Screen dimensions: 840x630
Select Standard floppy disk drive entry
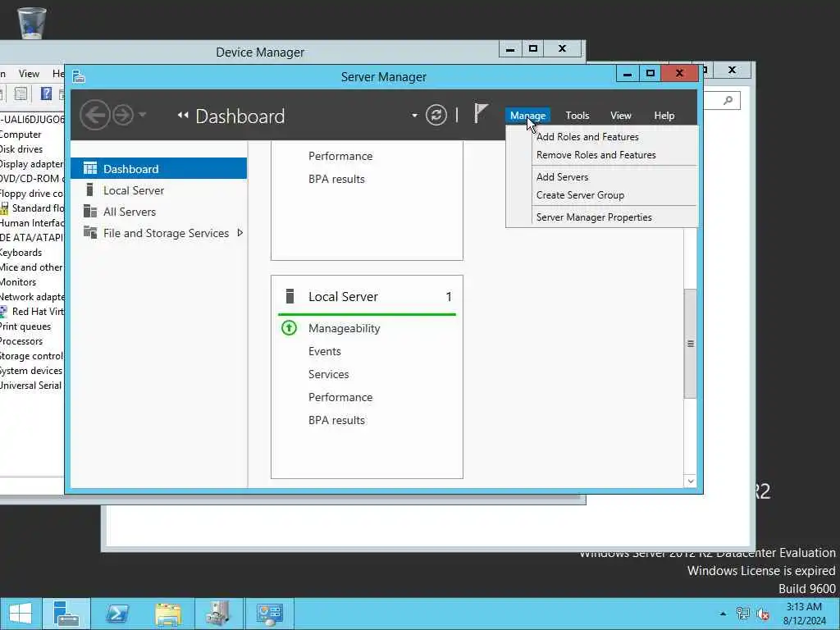[x=36, y=208]
